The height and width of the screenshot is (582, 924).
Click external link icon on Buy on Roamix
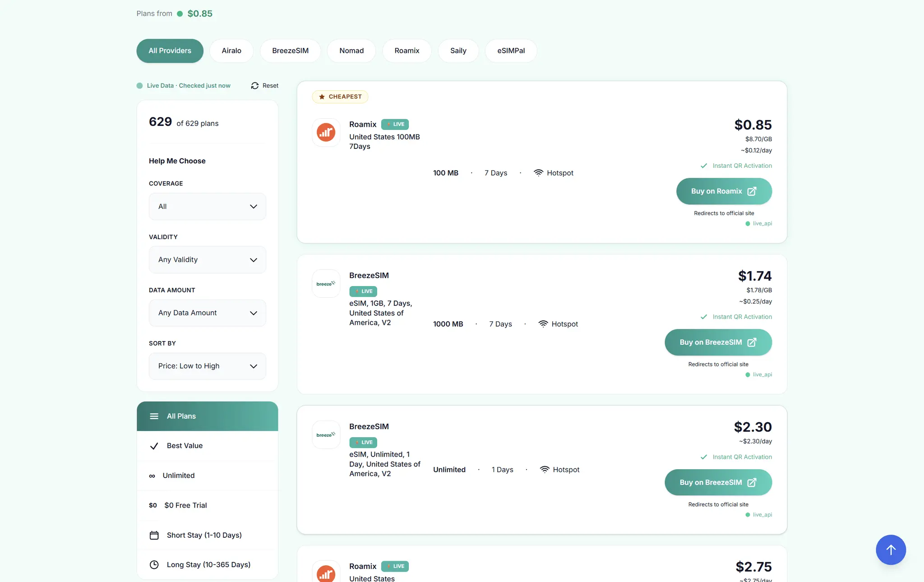tap(752, 191)
